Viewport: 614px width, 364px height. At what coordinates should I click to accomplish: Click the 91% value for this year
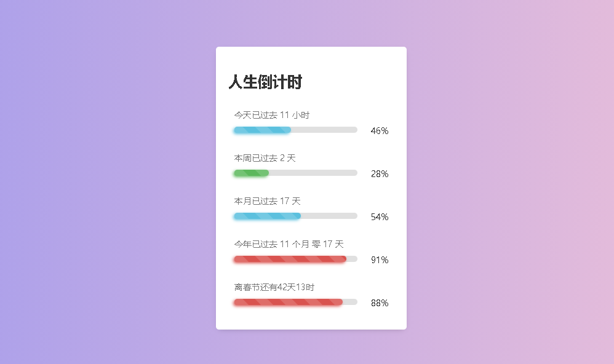(x=380, y=260)
